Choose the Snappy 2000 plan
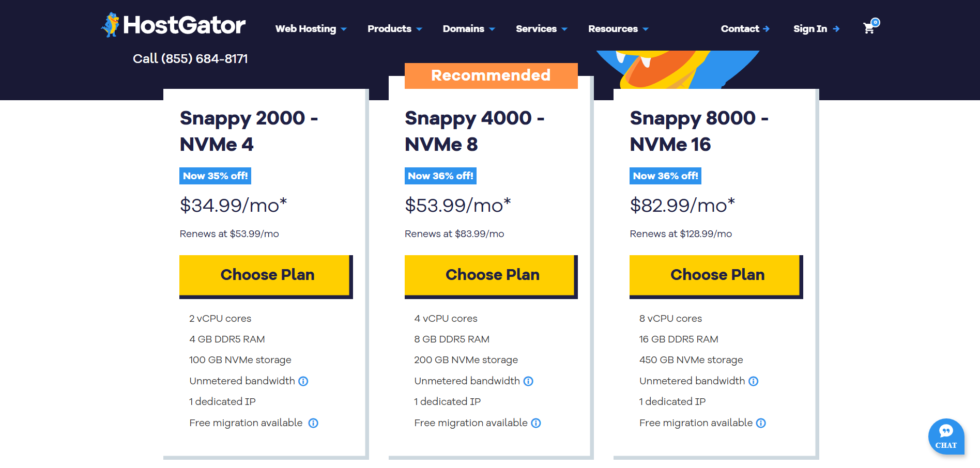The width and height of the screenshot is (980, 468). 266,275
